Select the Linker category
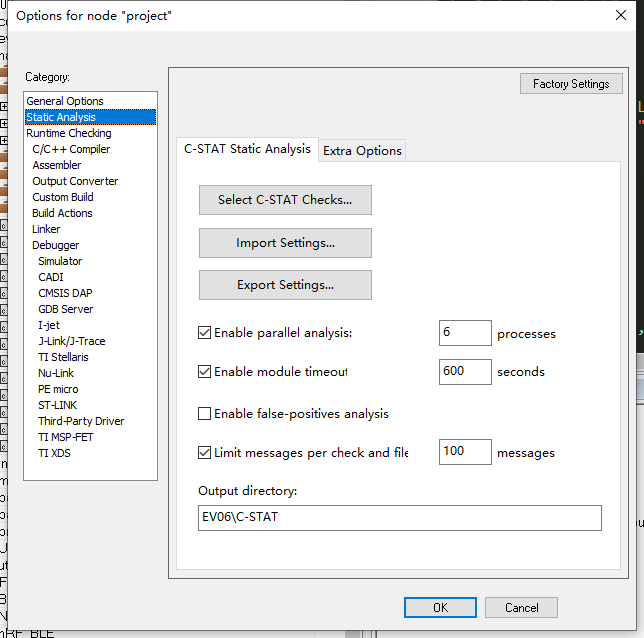The height and width of the screenshot is (638, 644). [x=46, y=229]
